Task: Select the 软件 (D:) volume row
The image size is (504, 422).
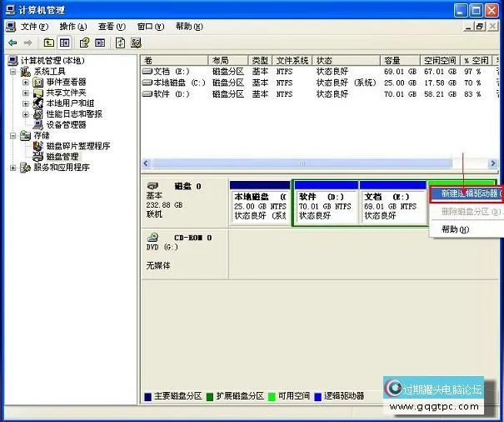Action: 319,94
